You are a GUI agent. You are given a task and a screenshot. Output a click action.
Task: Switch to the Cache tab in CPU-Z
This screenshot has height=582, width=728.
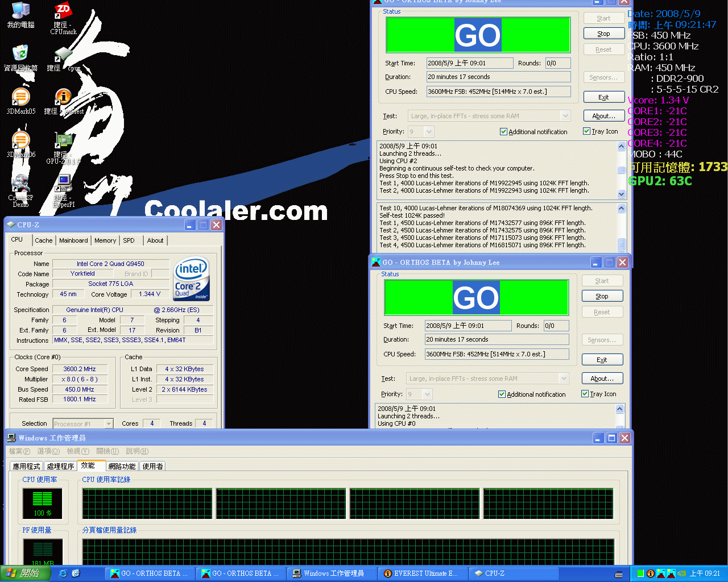pos(43,240)
